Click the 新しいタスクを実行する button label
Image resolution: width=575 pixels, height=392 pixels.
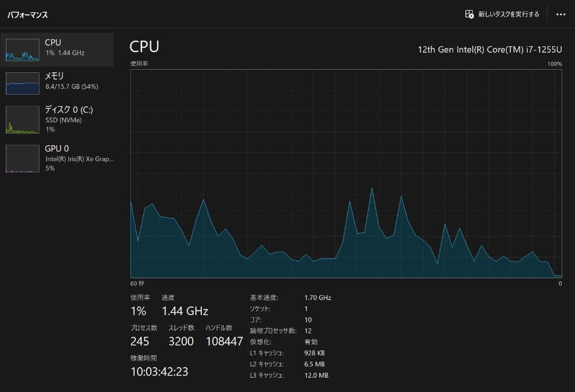[508, 14]
